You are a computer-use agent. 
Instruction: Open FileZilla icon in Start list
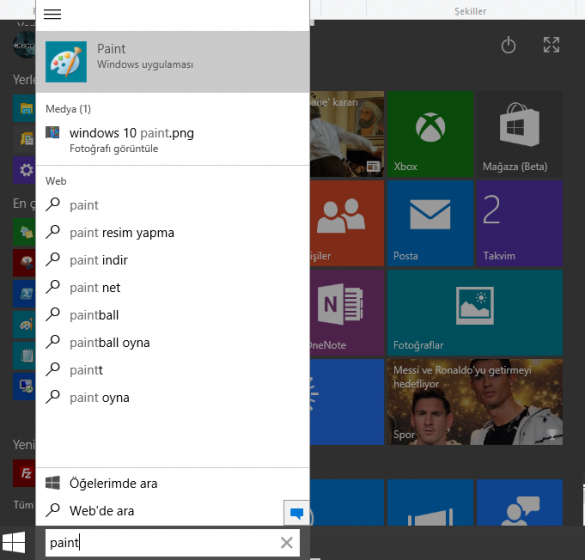tap(24, 473)
